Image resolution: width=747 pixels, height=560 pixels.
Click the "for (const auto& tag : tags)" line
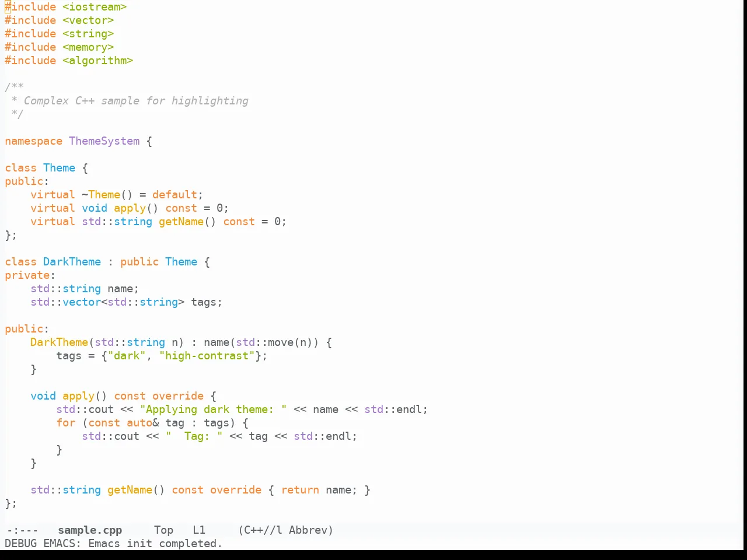click(x=152, y=423)
